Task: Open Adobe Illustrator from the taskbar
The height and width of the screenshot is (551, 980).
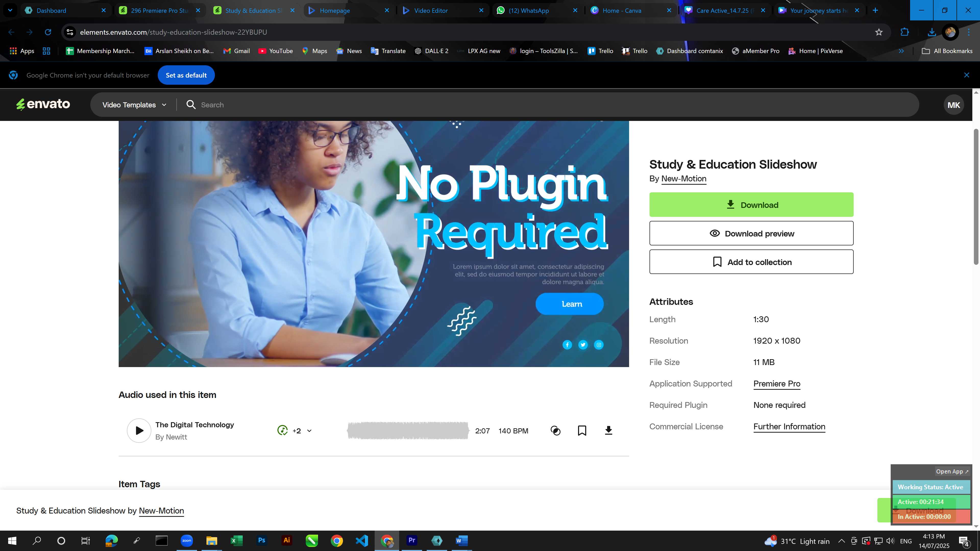Action: [286, 541]
